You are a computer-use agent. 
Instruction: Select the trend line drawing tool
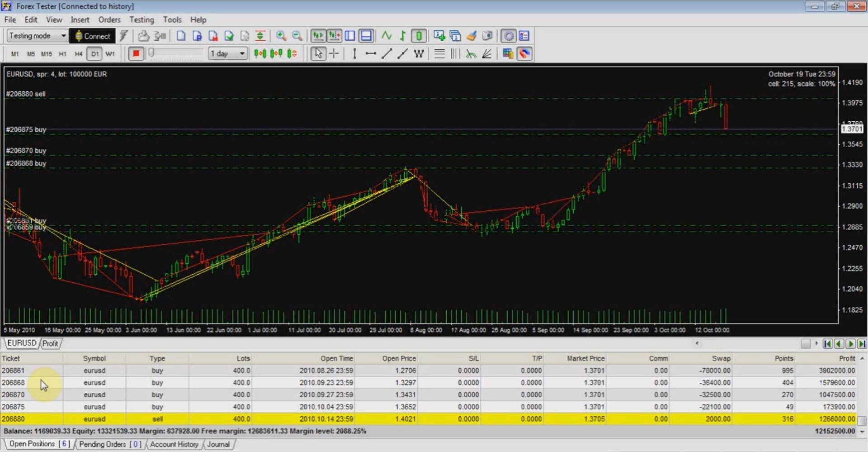[x=387, y=53]
